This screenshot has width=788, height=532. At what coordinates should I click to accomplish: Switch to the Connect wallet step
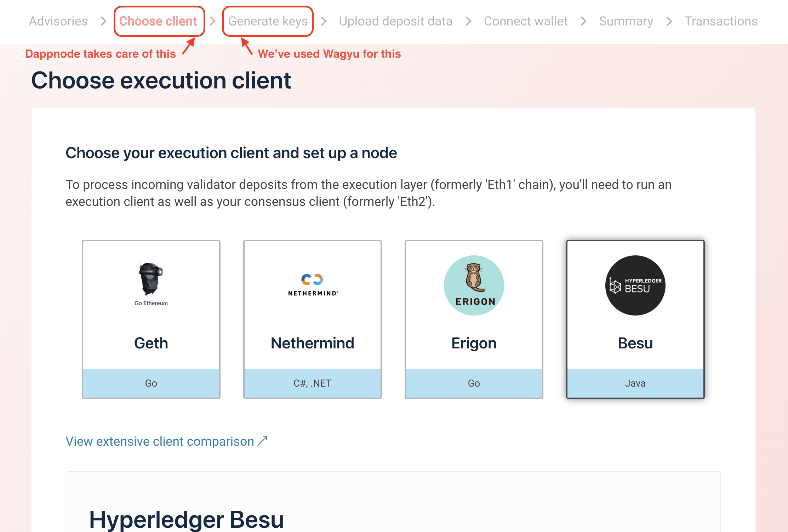(526, 21)
